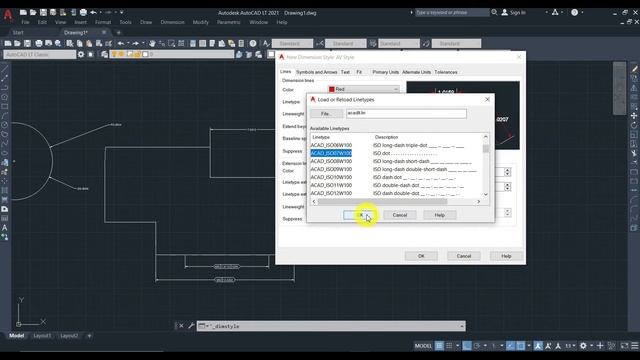Click the status bar Customization menu icon
This screenshot has width=640, height=360.
(635, 346)
